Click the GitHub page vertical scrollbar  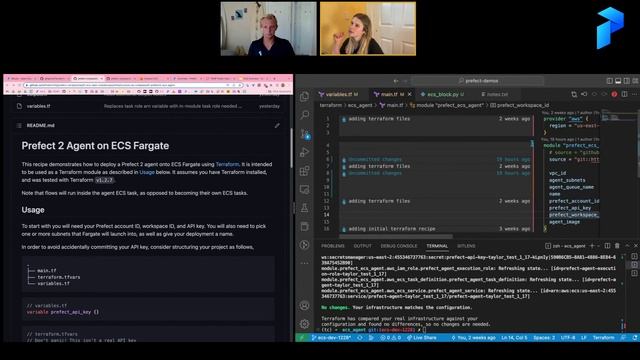tap(291, 148)
